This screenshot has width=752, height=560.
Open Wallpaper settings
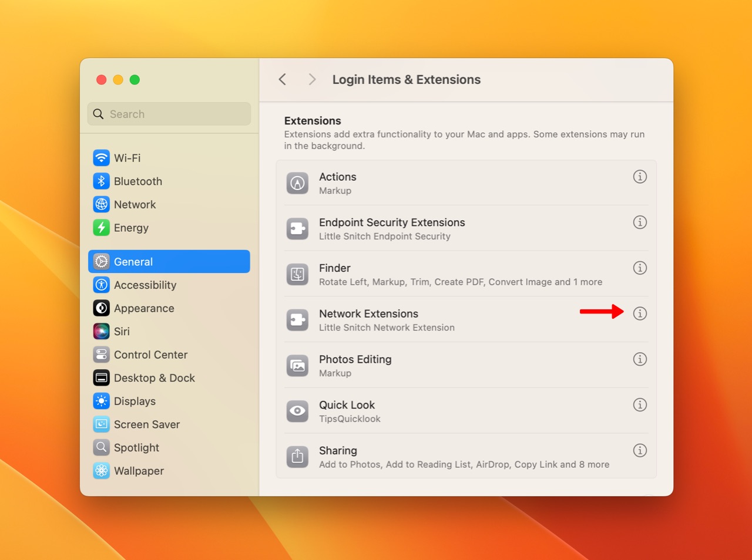point(138,471)
